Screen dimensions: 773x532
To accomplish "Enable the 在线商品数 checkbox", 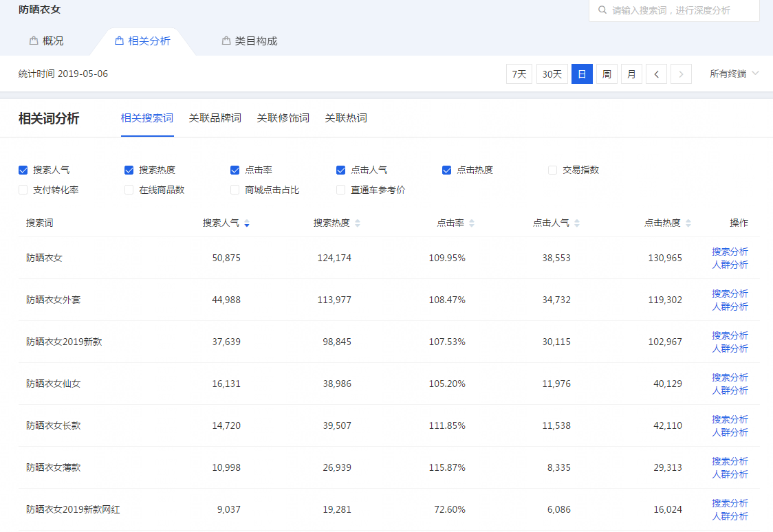I will [x=129, y=190].
